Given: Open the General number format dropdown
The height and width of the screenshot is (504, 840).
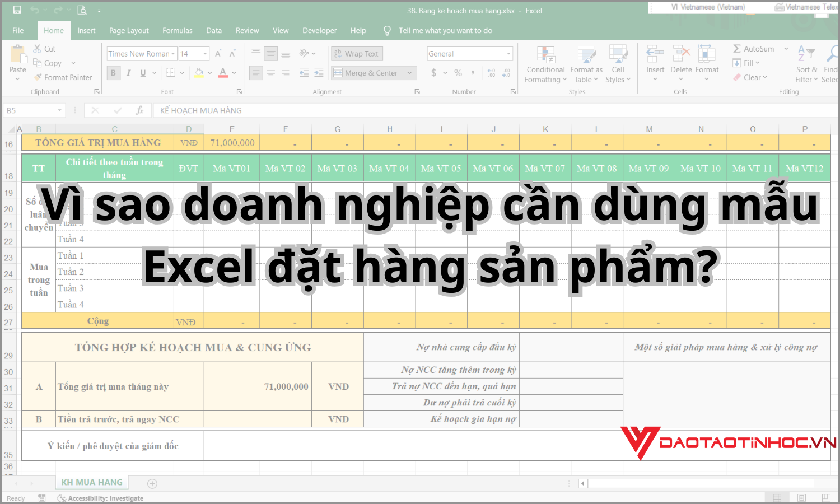Looking at the screenshot, I should tap(508, 54).
